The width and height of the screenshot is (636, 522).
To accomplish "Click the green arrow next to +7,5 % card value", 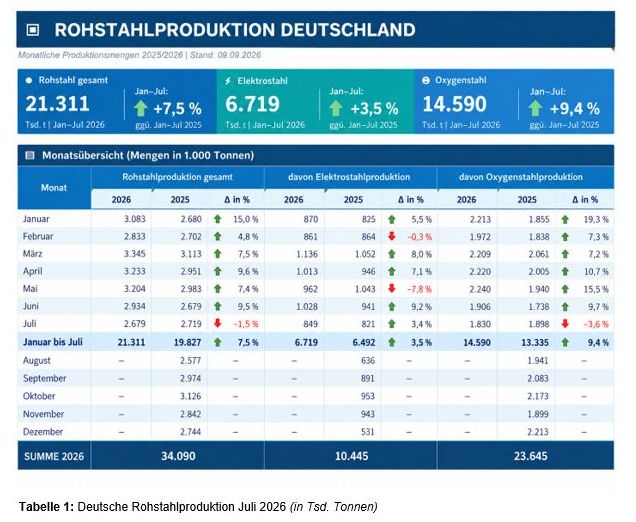I will click(141, 109).
